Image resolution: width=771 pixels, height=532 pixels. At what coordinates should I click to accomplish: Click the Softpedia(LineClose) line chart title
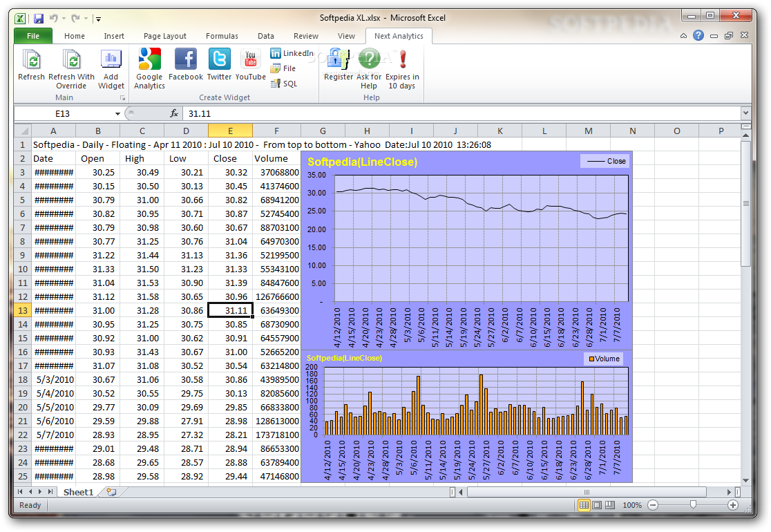click(x=363, y=162)
